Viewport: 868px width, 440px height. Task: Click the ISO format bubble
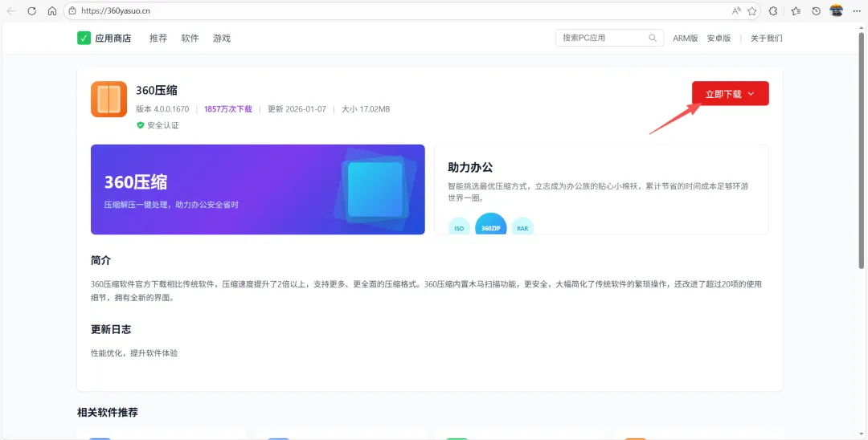pos(459,226)
